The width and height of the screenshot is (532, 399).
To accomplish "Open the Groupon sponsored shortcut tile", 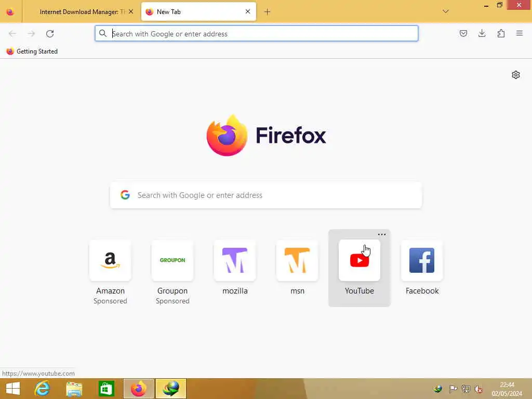I will tap(172, 260).
